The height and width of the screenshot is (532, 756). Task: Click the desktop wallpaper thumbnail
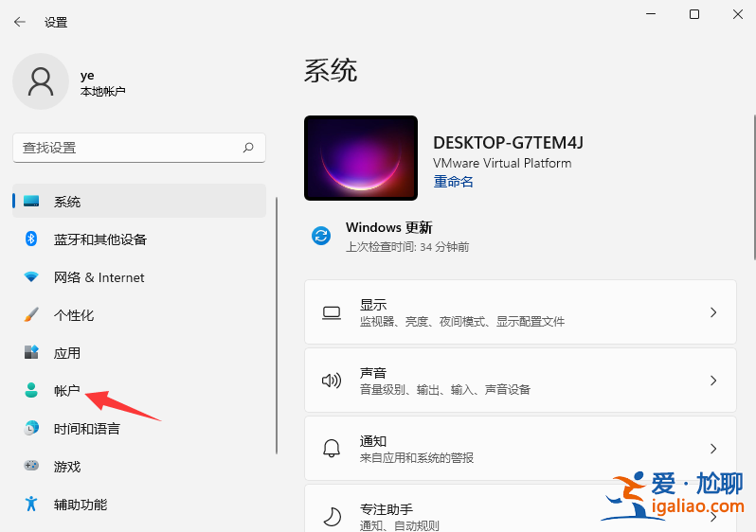(x=361, y=158)
